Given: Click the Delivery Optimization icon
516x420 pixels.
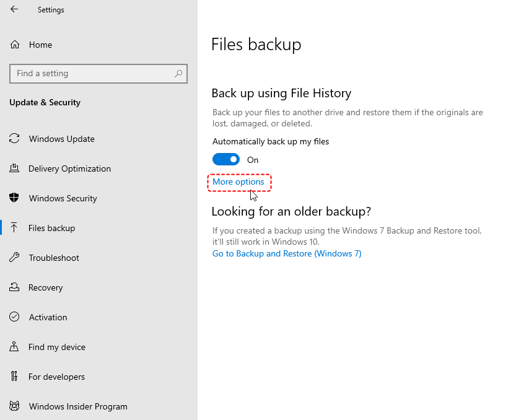Looking at the screenshot, I should pyautogui.click(x=14, y=168).
